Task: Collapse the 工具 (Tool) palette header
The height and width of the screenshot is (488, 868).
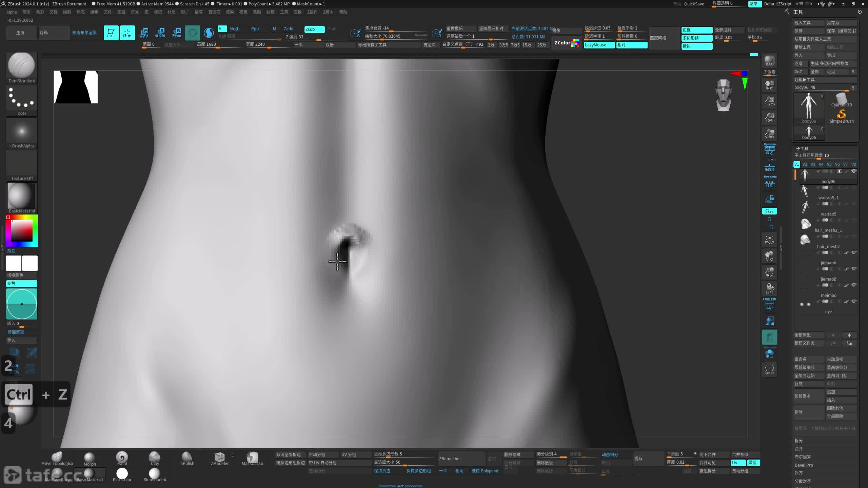Action: 798,12
